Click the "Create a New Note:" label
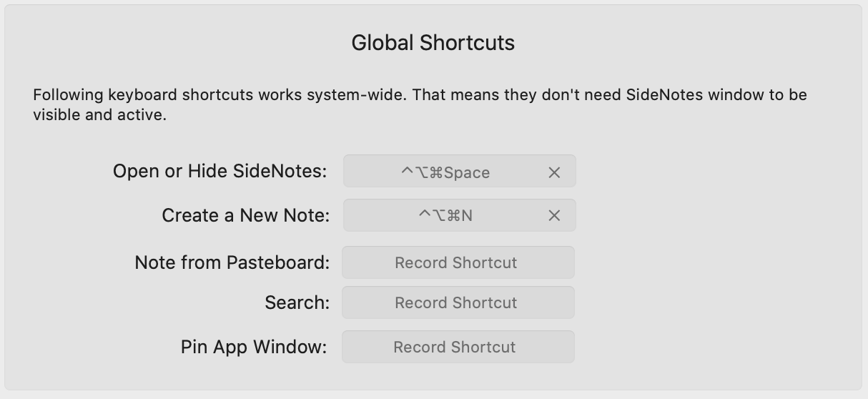Image resolution: width=868 pixels, height=399 pixels. (x=246, y=215)
